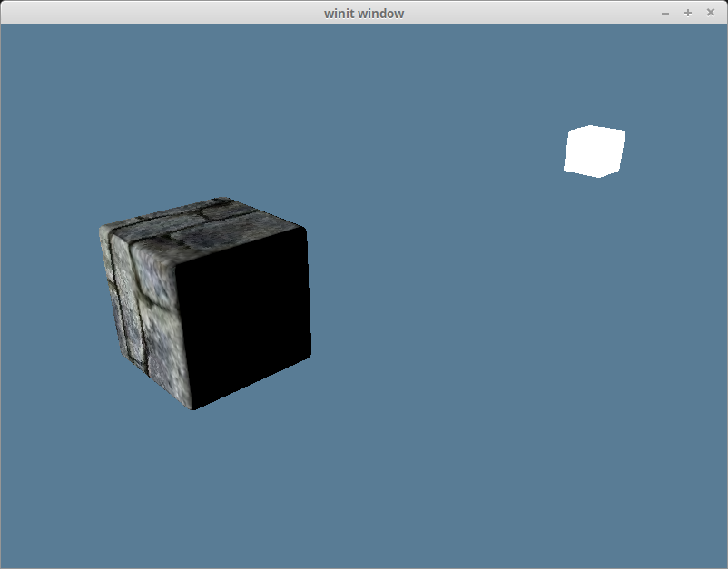
Task: Maximize the winit window with the plus button
Action: [687, 13]
